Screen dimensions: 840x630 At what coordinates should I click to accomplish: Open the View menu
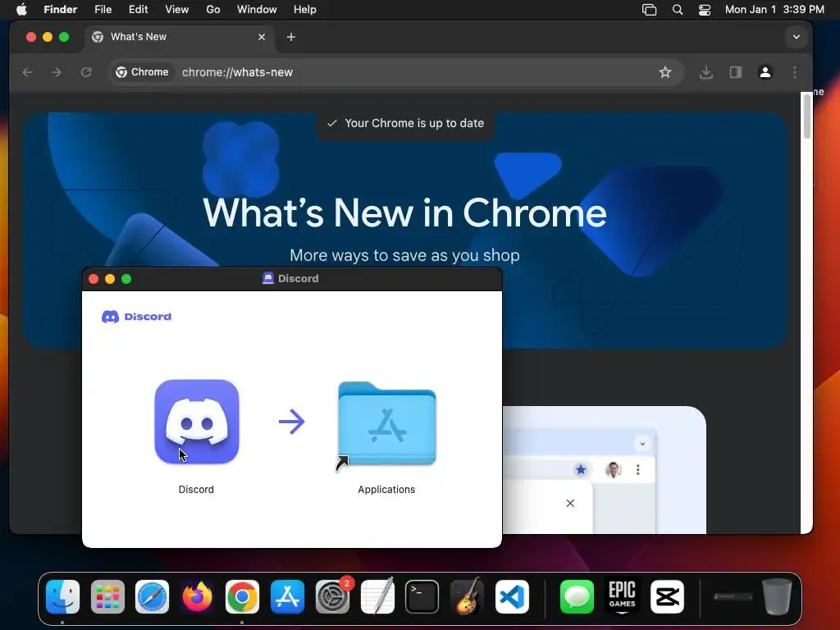(177, 10)
